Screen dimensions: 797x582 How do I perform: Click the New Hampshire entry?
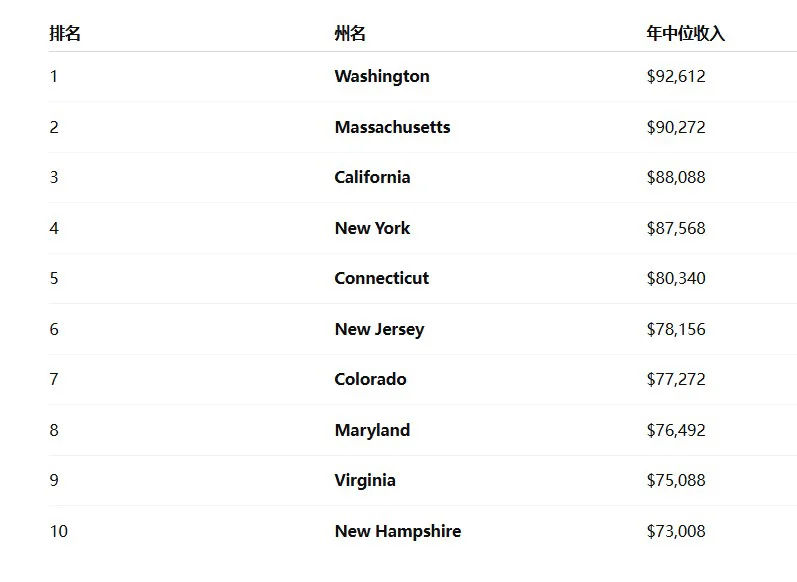[x=397, y=531]
